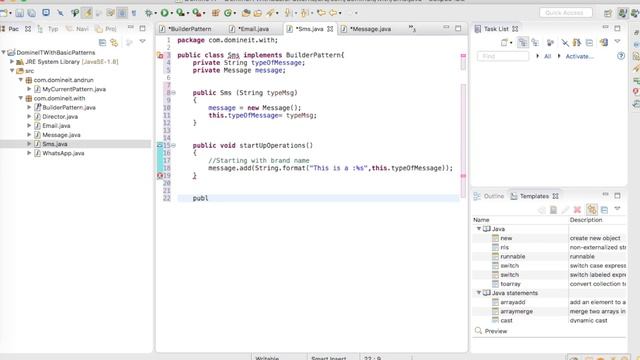Image resolution: width=640 pixels, height=360 pixels.
Task: Open the Navigator tab
Action: coord(78,29)
